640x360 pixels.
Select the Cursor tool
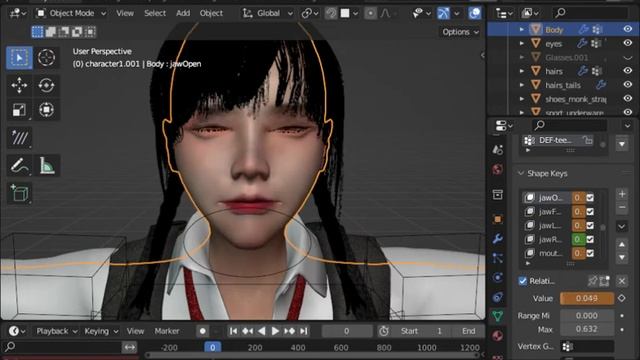(x=47, y=58)
